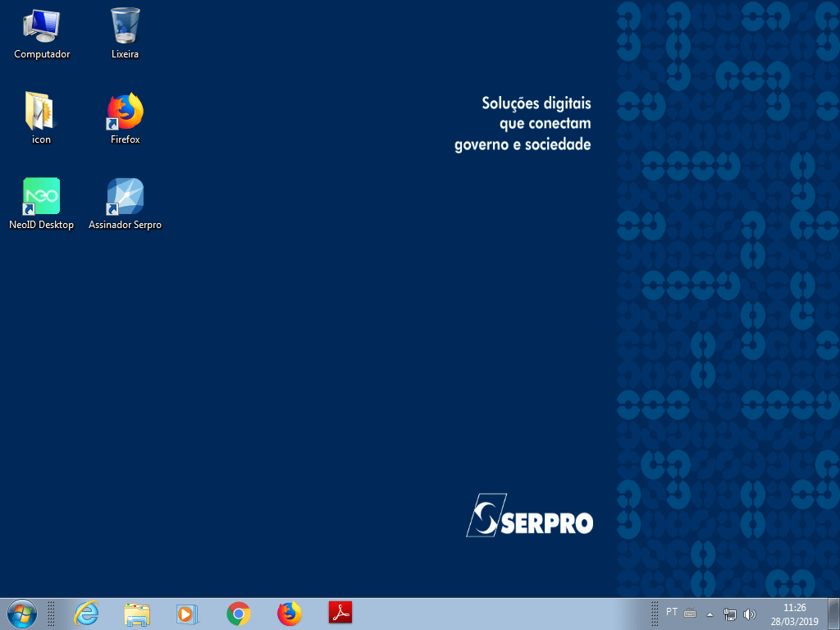Viewport: 840px width, 630px height.
Task: Click the PT language indicator
Action: (672, 612)
